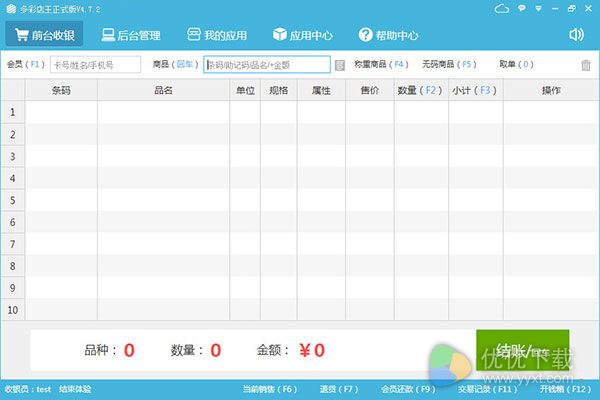This screenshot has width=600, height=400.
Task: Click 称重商品 (F4) weighing goods
Action: pyautogui.click(x=381, y=64)
